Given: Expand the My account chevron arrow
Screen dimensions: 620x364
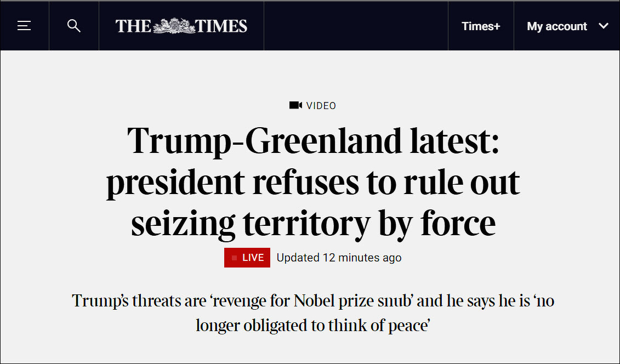Looking at the screenshot, I should coord(604,26).
